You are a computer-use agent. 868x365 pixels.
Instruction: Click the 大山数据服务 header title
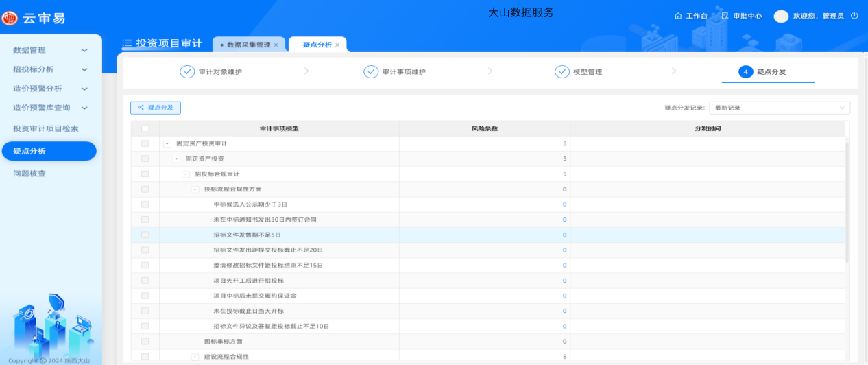pyautogui.click(x=520, y=12)
